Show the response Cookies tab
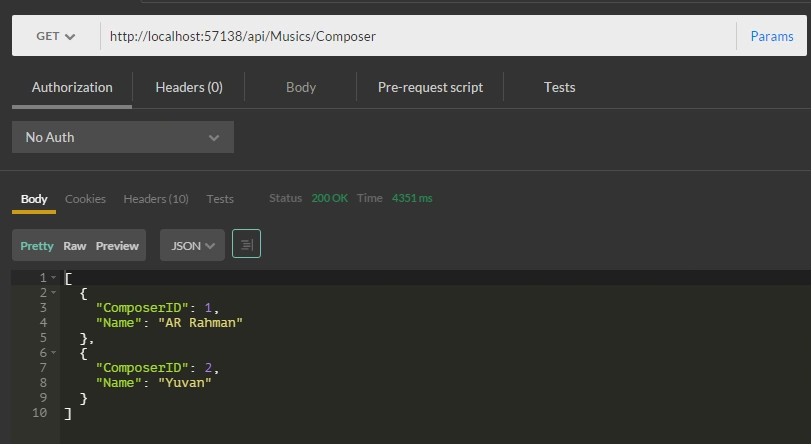The height and width of the screenshot is (444, 811). click(85, 199)
